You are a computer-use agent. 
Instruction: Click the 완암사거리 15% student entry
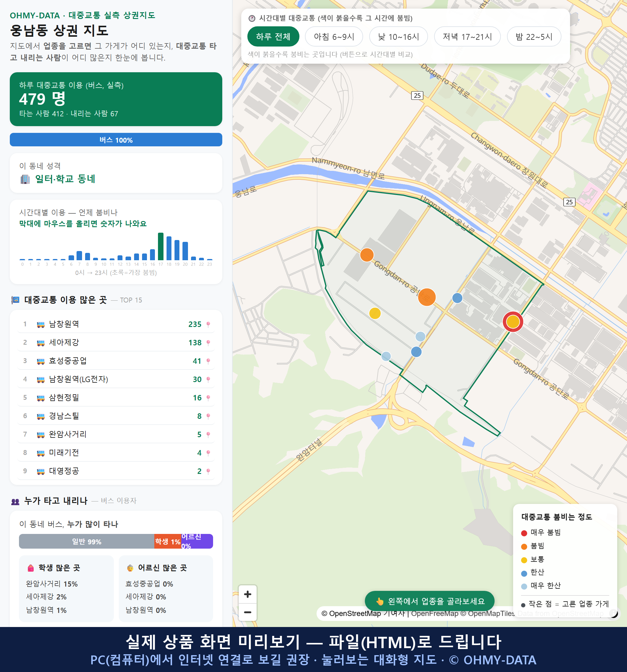pyautogui.click(x=52, y=584)
